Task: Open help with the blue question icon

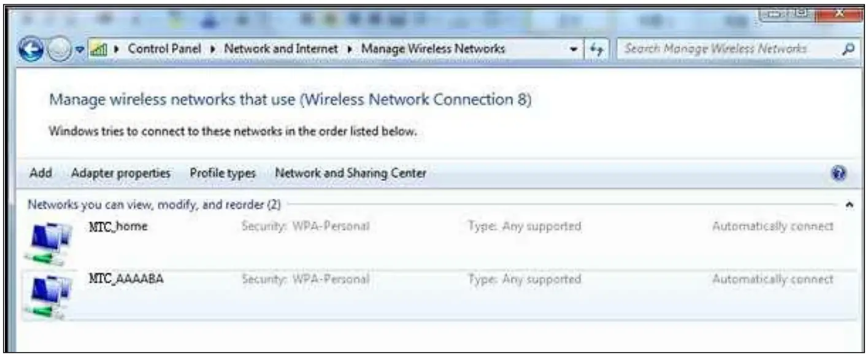Action: 839,174
